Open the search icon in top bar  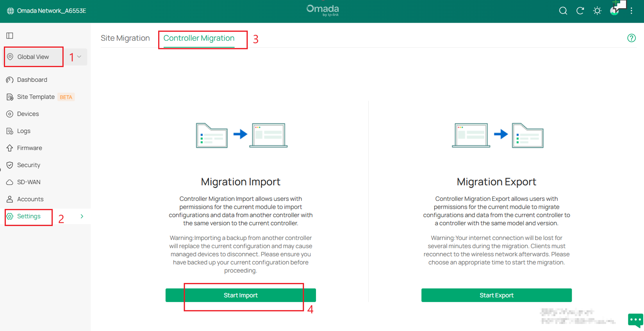563,11
